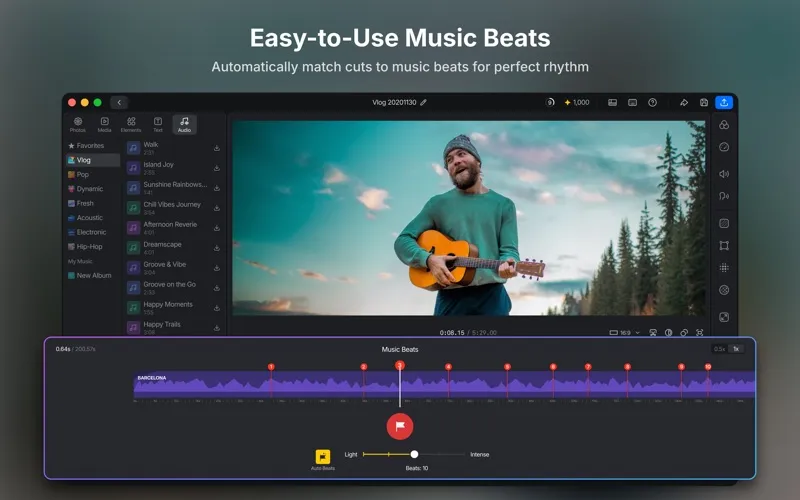Open the mask/opacity square icon

tap(724, 223)
